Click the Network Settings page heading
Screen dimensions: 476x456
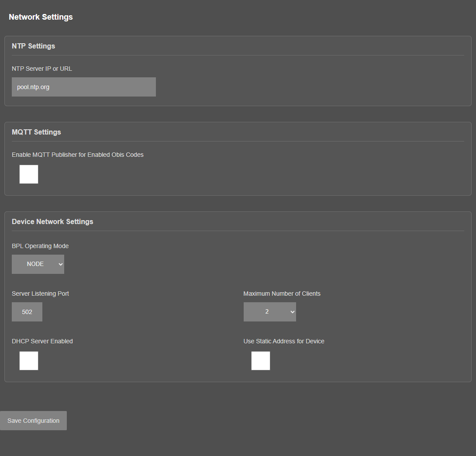41,17
